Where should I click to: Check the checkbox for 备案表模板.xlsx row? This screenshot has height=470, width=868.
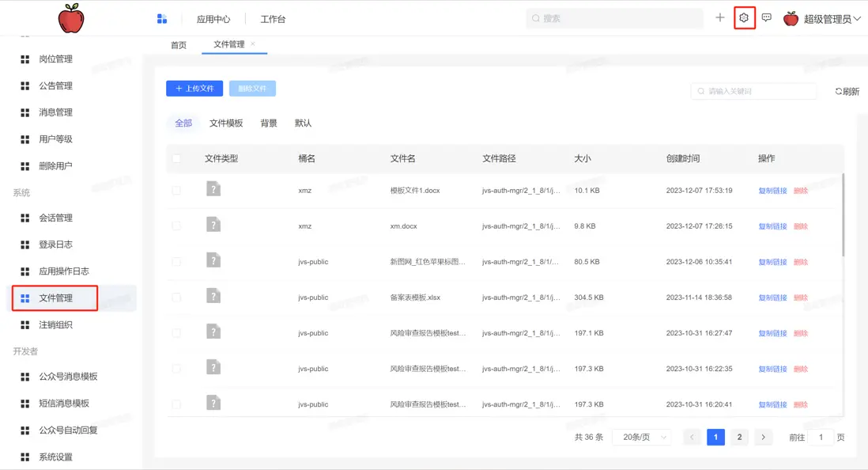[x=175, y=297]
